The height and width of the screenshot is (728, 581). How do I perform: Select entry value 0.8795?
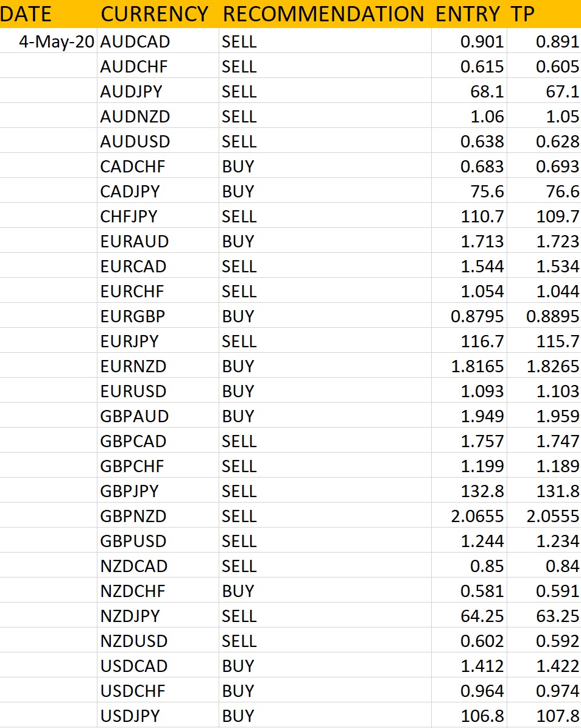[477, 317]
